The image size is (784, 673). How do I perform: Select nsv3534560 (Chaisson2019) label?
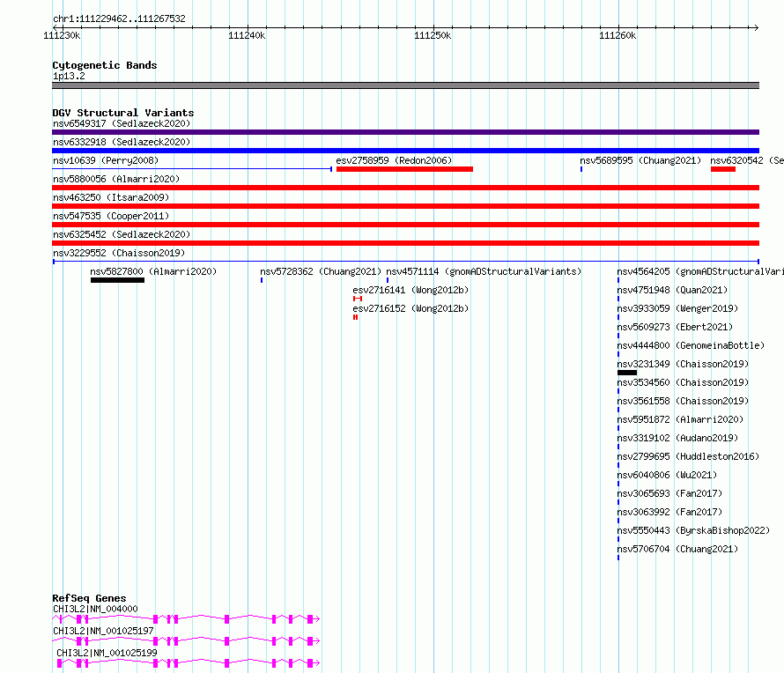click(x=683, y=382)
